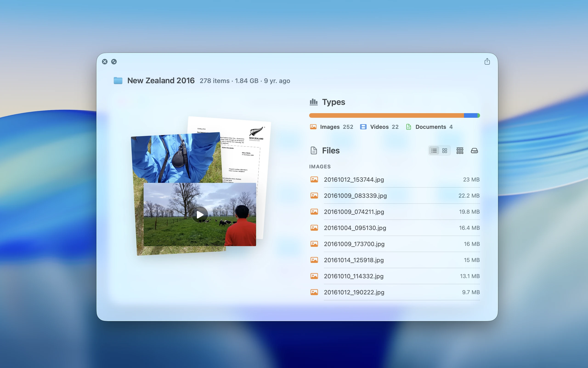
Task: Select the Videos 22 type label
Action: point(384,127)
